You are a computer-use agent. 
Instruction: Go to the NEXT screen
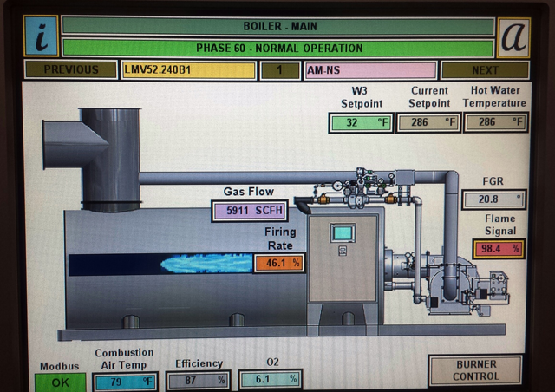click(x=485, y=70)
